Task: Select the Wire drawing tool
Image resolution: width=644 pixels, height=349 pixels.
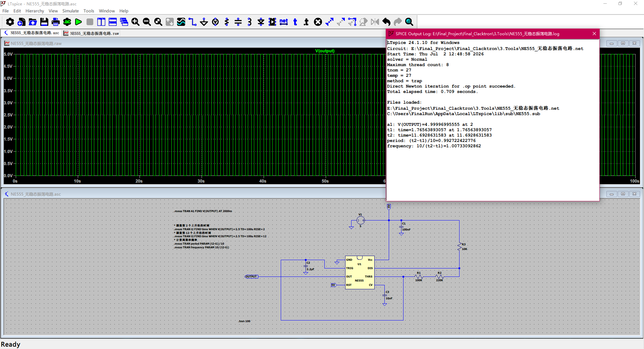Action: click(x=193, y=22)
